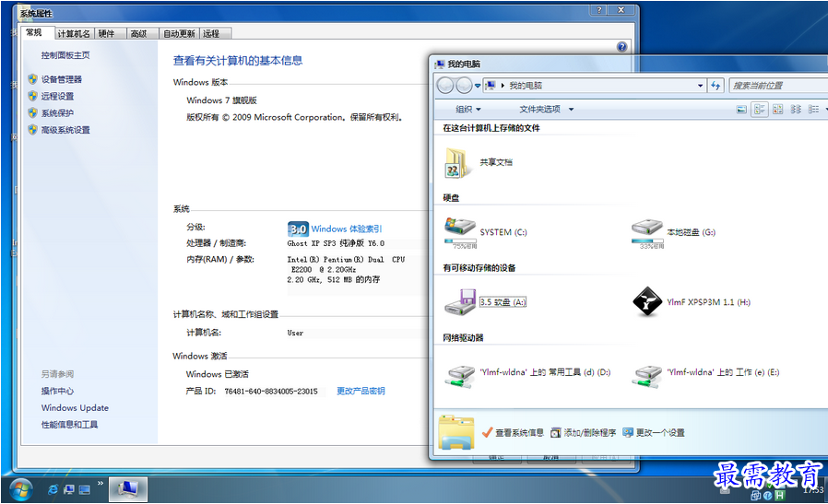Launch Internet Explorer from quick launch

53,490
